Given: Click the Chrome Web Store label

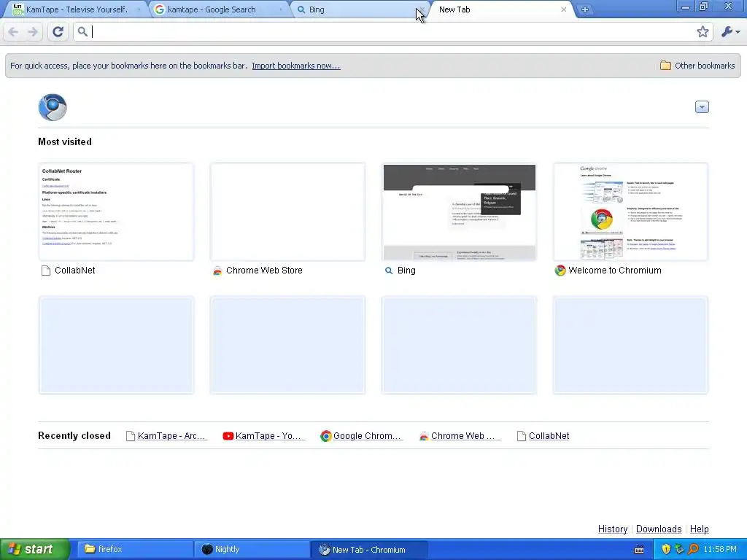Looking at the screenshot, I should click(264, 271).
